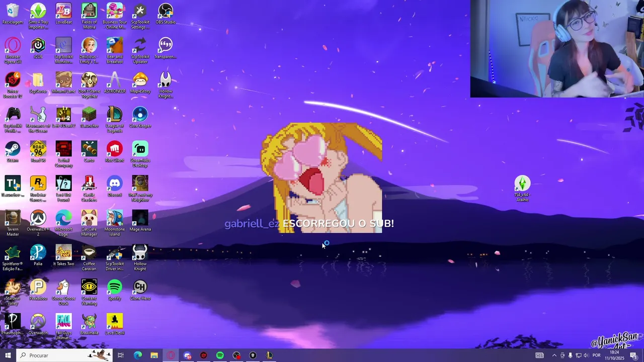Screen dimensions: 644x362
Task: Open the Steam desktop shortcut
Action: click(13, 152)
